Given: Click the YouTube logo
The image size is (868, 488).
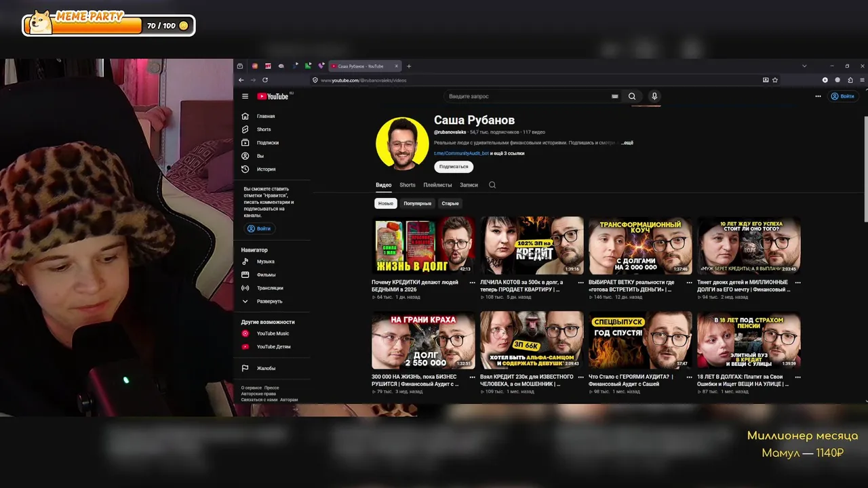Looking at the screenshot, I should coord(273,96).
